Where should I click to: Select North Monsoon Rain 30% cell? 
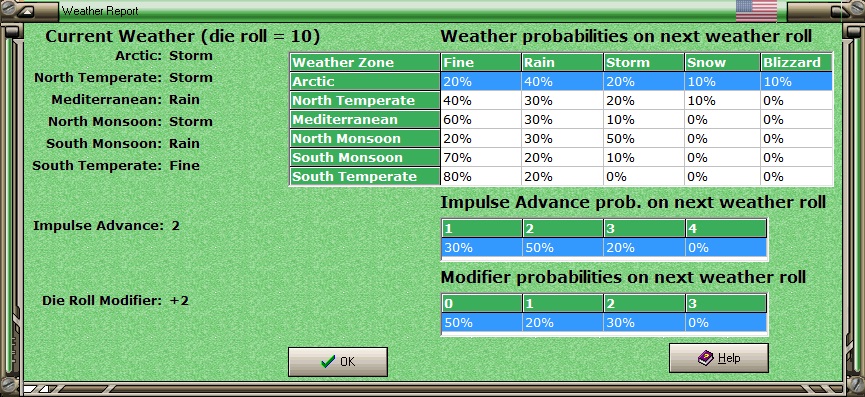(562, 138)
